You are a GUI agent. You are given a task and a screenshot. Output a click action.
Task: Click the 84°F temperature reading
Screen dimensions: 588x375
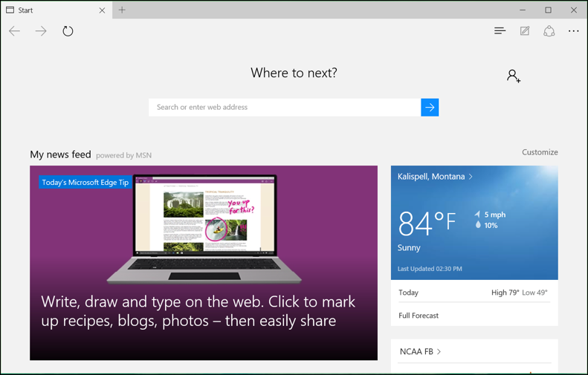pos(427,224)
